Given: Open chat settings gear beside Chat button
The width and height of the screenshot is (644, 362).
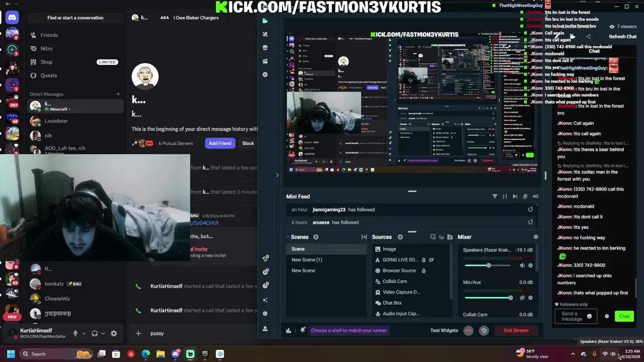Looking at the screenshot, I should (x=607, y=316).
